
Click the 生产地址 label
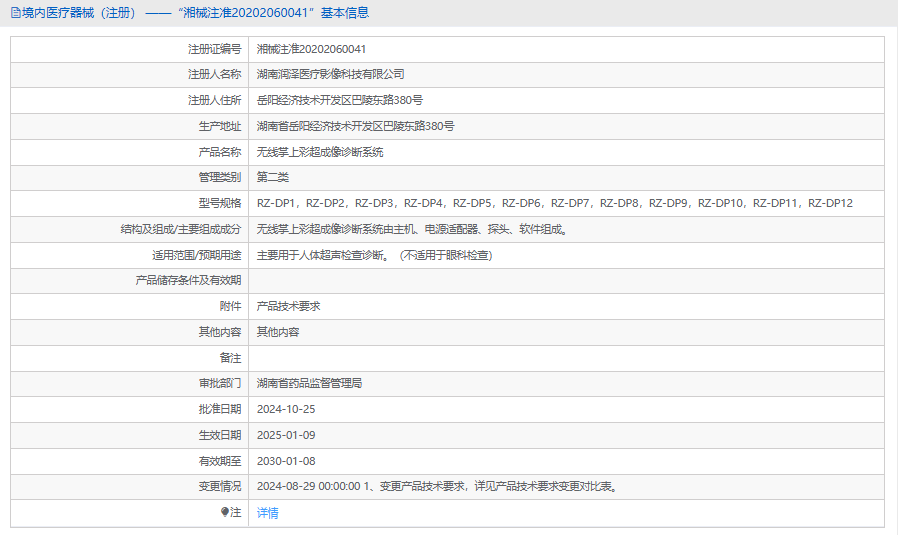click(220, 126)
